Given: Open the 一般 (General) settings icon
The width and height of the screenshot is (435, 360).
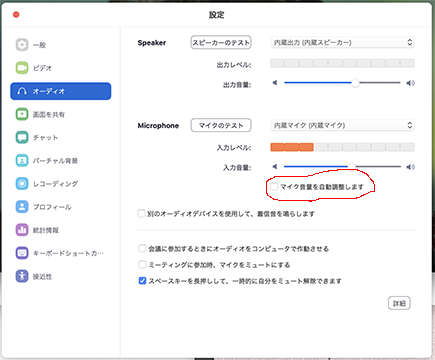Looking at the screenshot, I should pyautogui.click(x=22, y=45).
